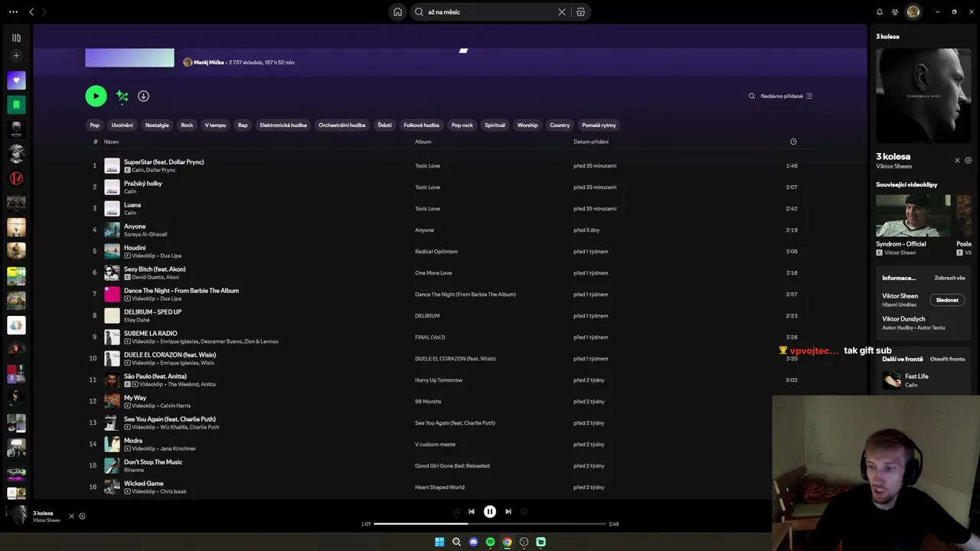Clear the search field text
This screenshot has width=980, height=551.
(562, 12)
